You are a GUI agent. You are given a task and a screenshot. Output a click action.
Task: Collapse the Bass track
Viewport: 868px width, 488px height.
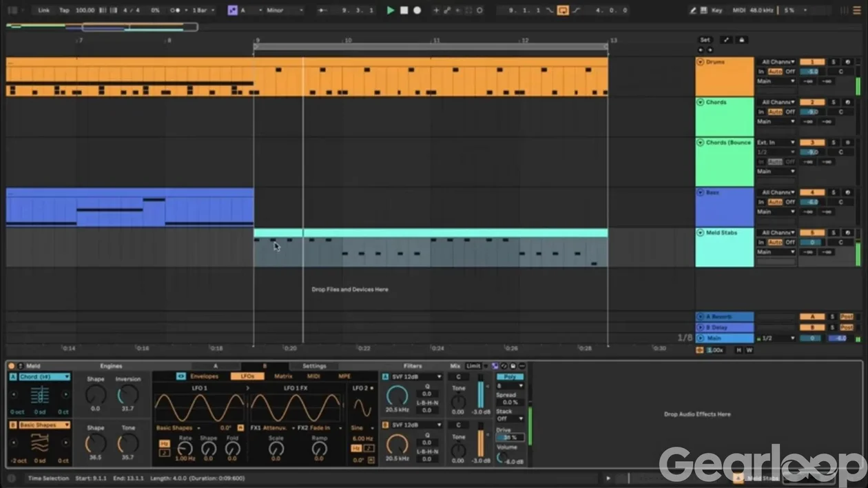tap(701, 192)
